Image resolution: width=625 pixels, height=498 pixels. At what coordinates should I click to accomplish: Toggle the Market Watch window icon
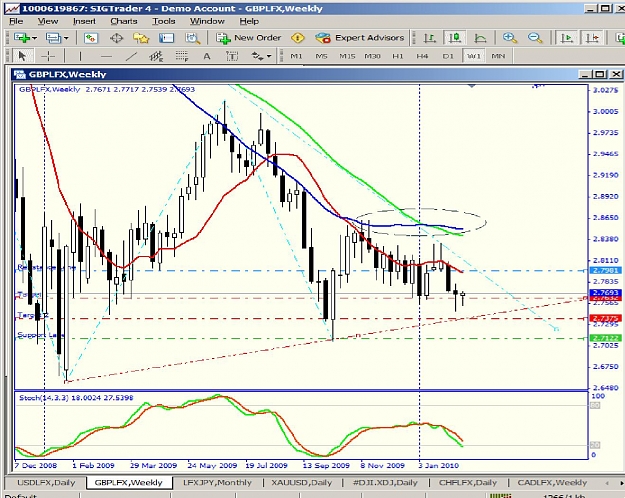[x=91, y=38]
